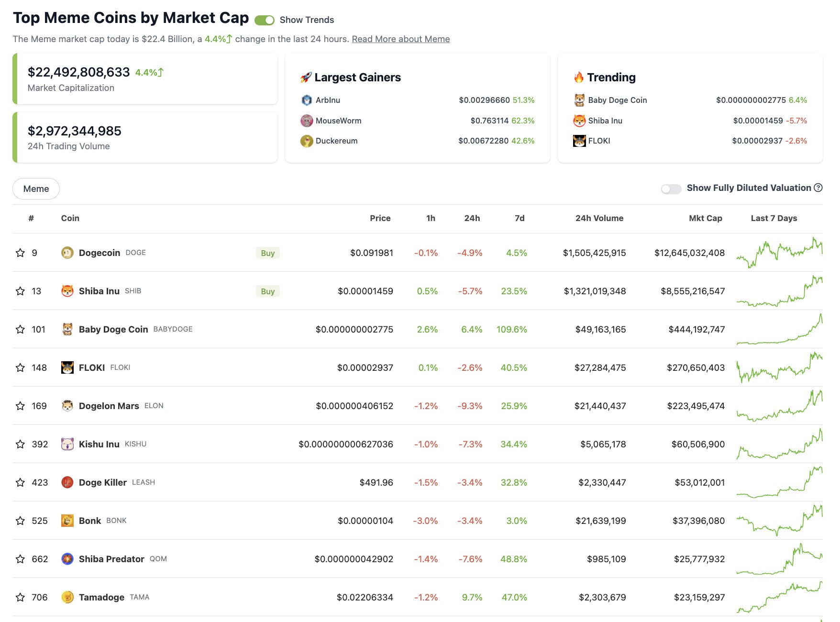Open Baby Doge Coin in Trending
840x622 pixels.
pyautogui.click(x=618, y=100)
